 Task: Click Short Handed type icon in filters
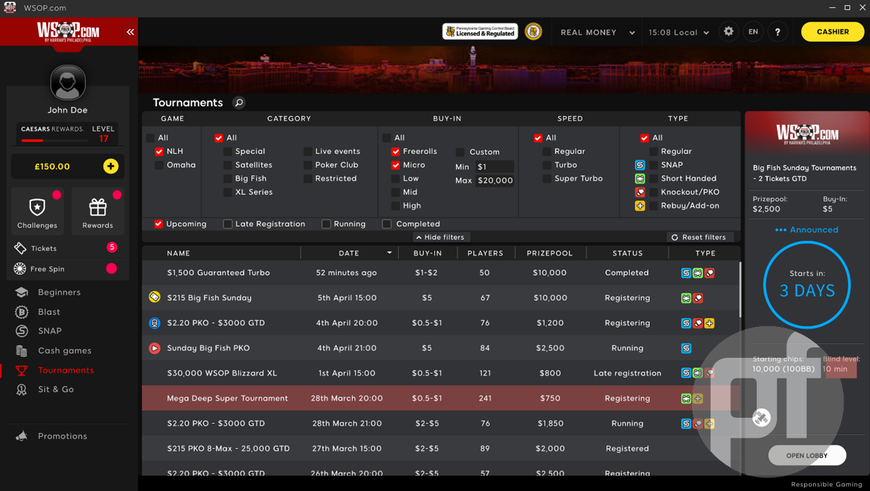tap(640, 179)
